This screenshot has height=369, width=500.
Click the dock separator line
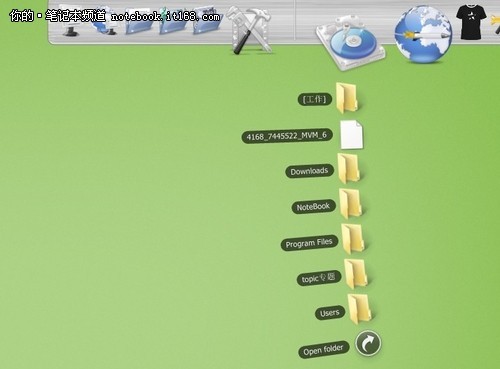coord(295,20)
